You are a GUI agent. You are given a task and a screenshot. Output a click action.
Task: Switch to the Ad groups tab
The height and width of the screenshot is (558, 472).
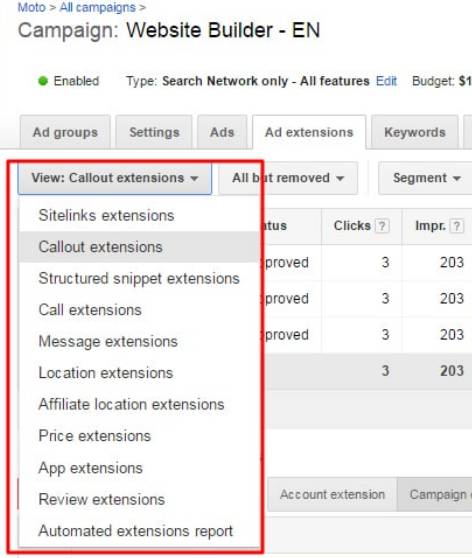(65, 132)
